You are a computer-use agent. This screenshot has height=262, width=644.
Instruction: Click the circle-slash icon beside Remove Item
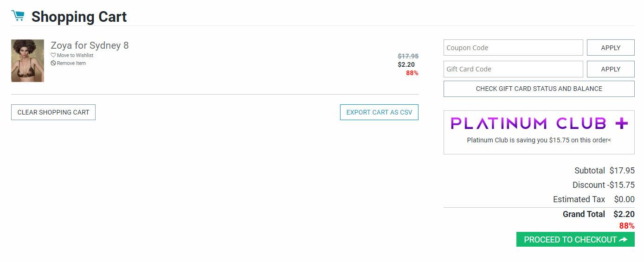coord(53,63)
